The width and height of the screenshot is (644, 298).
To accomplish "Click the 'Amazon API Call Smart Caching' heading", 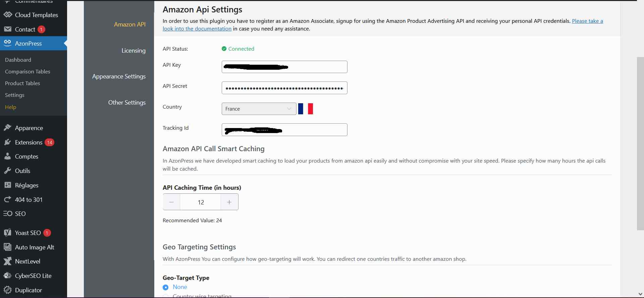I will pos(214,149).
